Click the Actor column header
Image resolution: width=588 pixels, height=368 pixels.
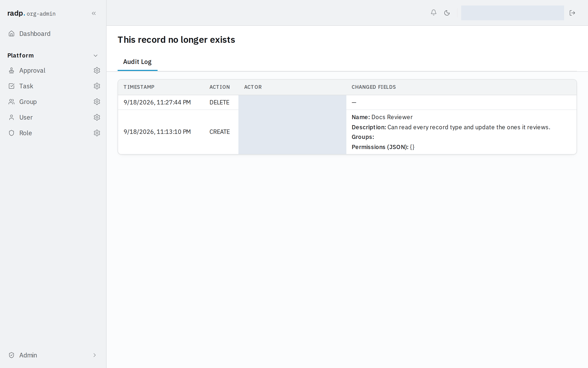tap(253, 87)
